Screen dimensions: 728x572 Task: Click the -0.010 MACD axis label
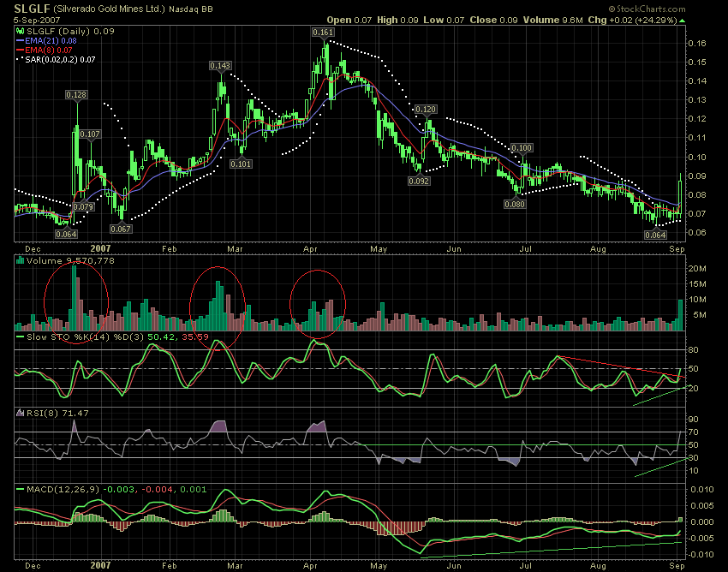(701, 554)
